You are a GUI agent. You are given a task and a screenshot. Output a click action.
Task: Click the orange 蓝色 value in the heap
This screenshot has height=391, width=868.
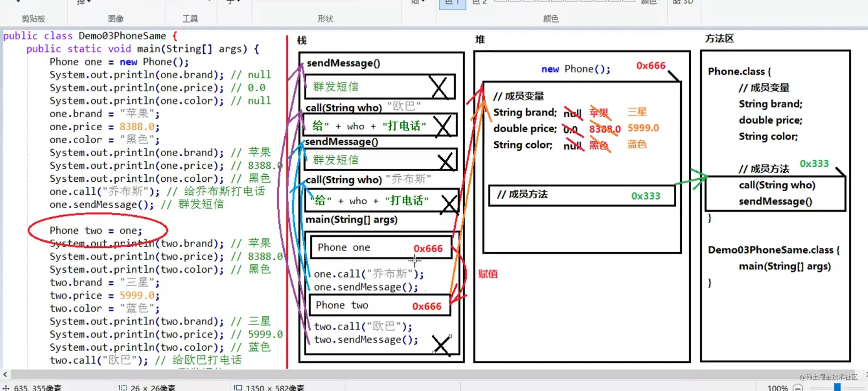tap(637, 144)
